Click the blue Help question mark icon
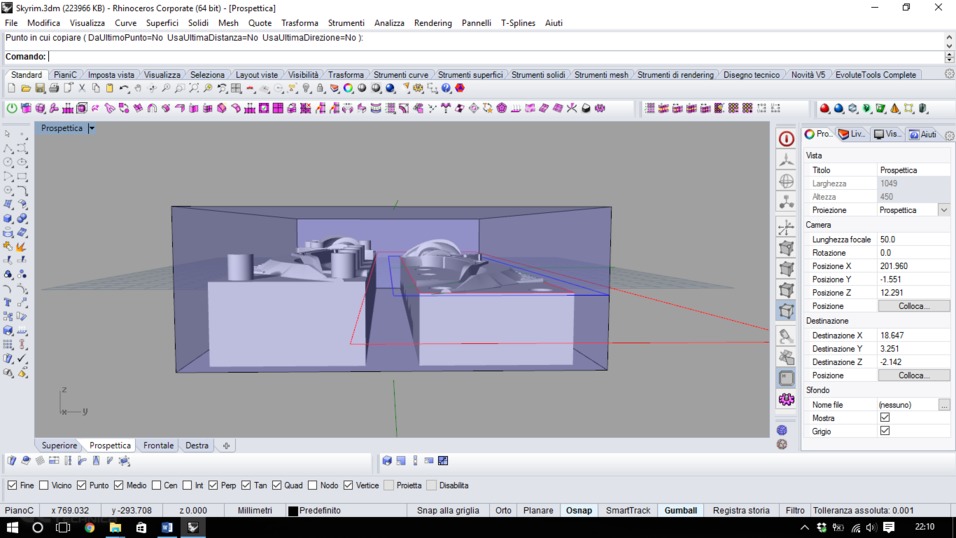The width and height of the screenshot is (956, 538). 446,88
